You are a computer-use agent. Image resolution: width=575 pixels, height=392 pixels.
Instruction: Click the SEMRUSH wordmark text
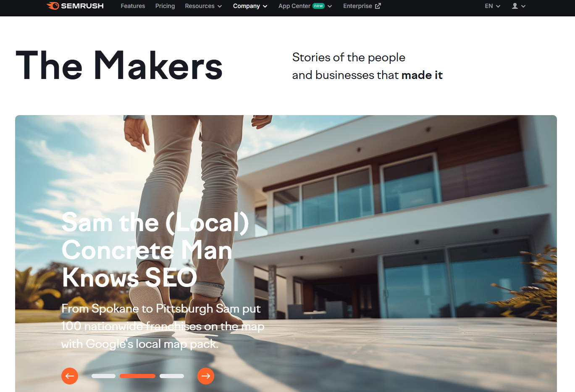(x=82, y=6)
